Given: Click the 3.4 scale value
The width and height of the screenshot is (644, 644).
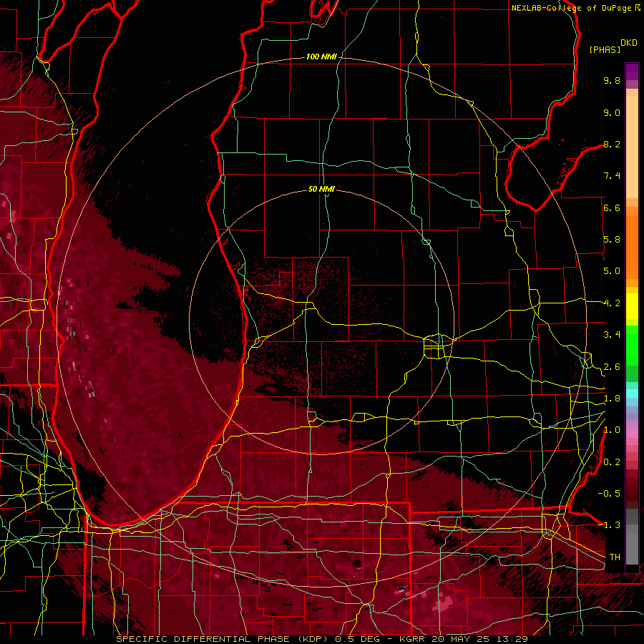Looking at the screenshot, I should point(612,335).
